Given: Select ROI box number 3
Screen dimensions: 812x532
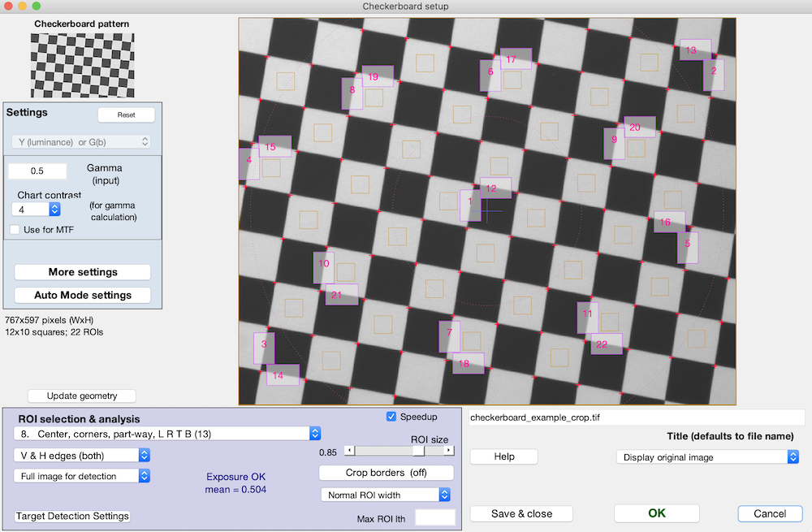Looking at the screenshot, I should (x=264, y=348).
